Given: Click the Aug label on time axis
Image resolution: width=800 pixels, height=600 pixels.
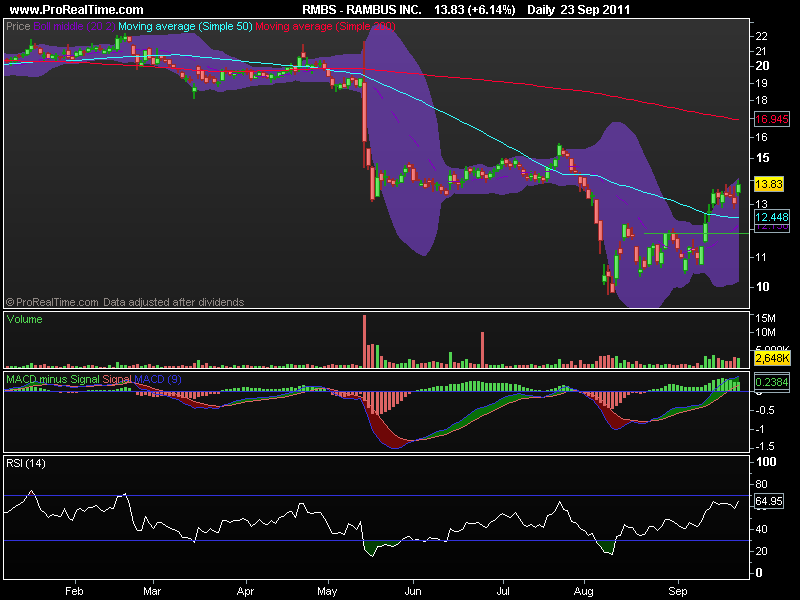Looking at the screenshot, I should (583, 591).
